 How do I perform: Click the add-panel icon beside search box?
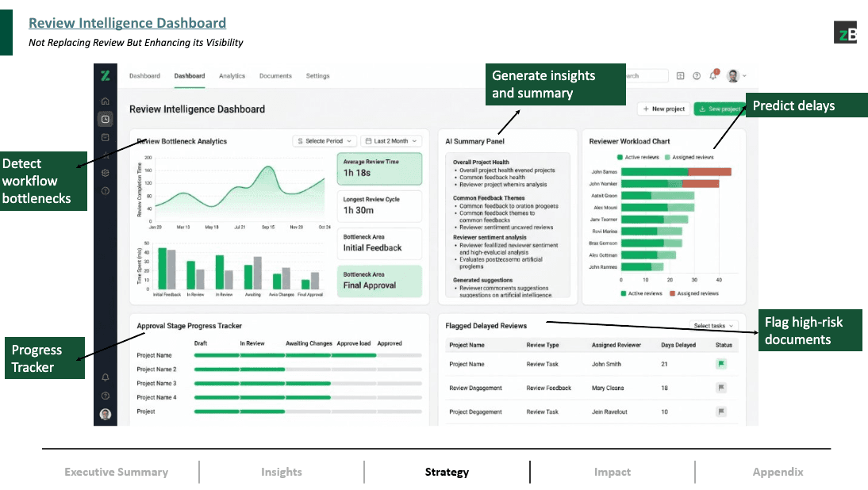680,76
